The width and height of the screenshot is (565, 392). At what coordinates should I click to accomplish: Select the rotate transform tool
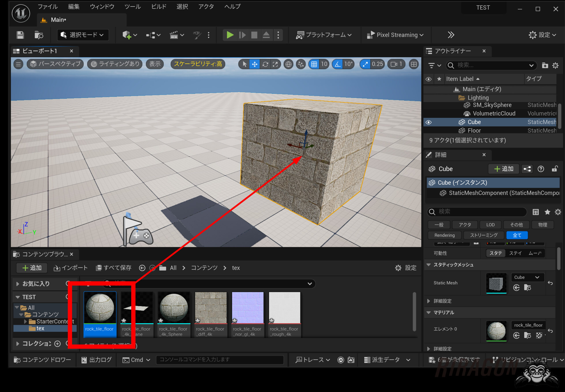tap(265, 64)
